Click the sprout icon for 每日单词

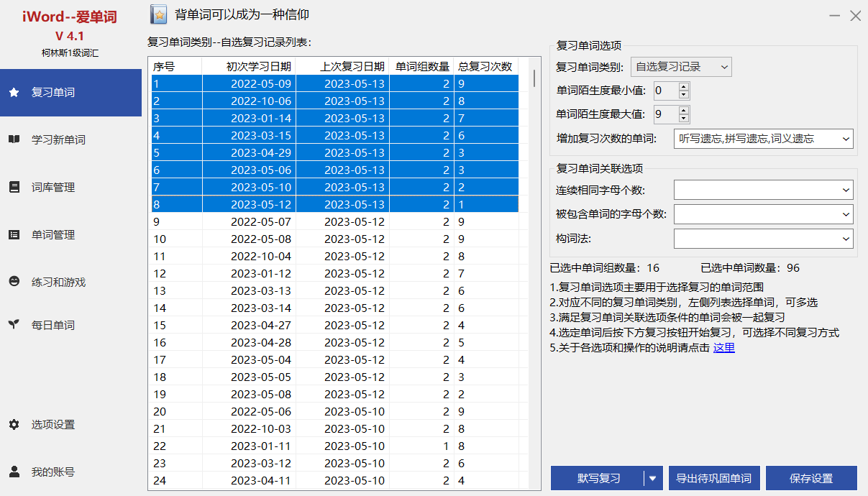tap(14, 325)
